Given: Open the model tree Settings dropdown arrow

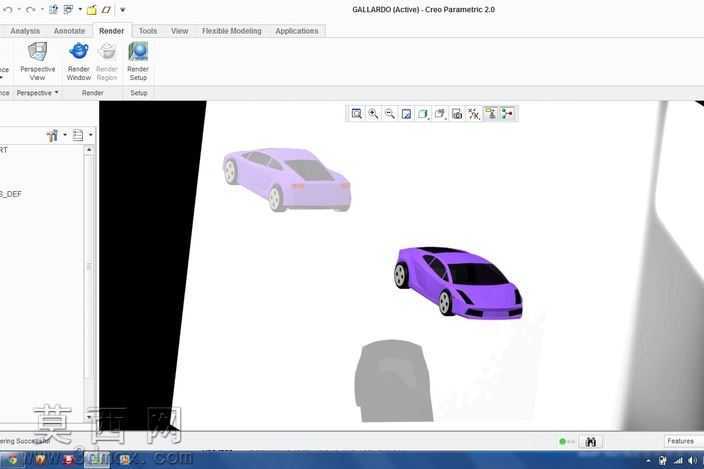Looking at the screenshot, I should [65, 135].
